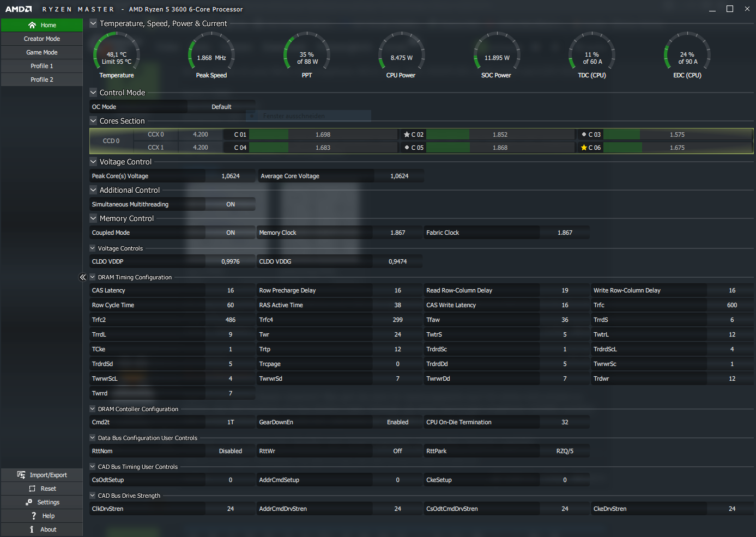Click the Settings gear icon

click(x=29, y=502)
